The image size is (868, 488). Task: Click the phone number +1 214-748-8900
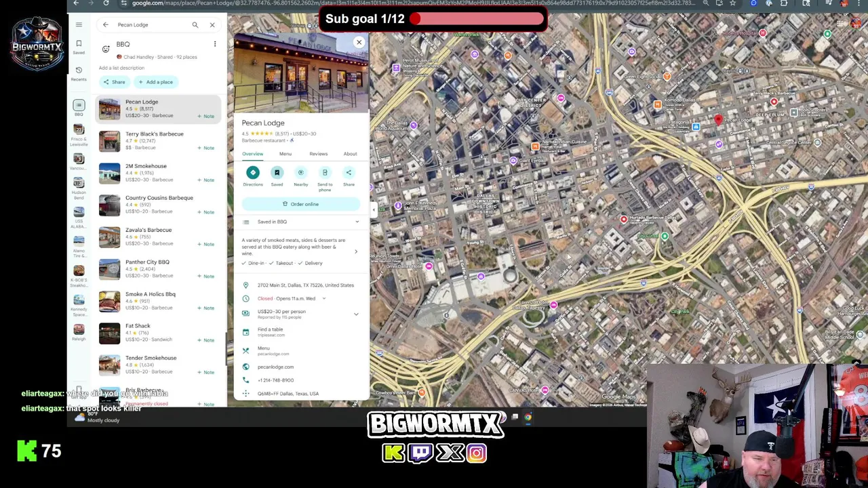pyautogui.click(x=275, y=380)
